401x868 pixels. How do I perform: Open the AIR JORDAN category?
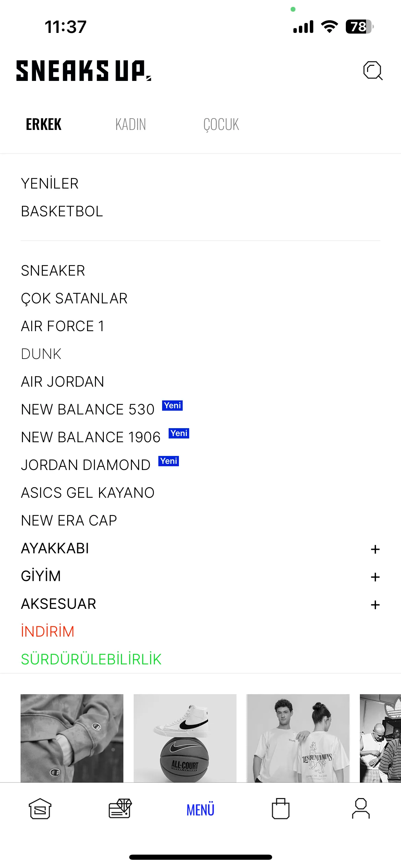click(x=62, y=382)
